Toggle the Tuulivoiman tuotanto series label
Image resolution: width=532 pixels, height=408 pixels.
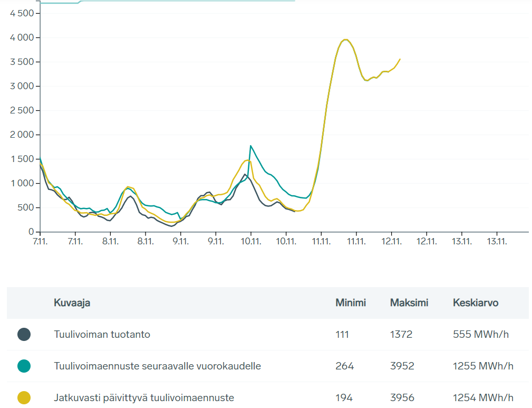tap(102, 334)
